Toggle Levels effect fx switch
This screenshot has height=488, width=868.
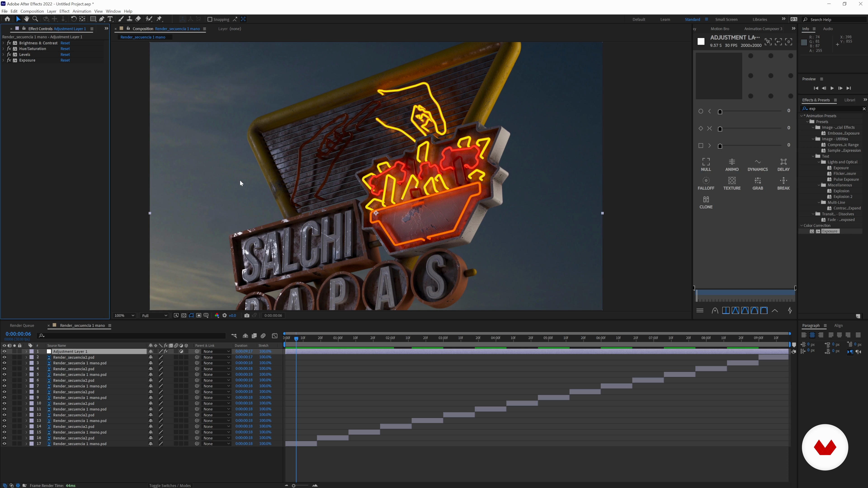pyautogui.click(x=9, y=54)
